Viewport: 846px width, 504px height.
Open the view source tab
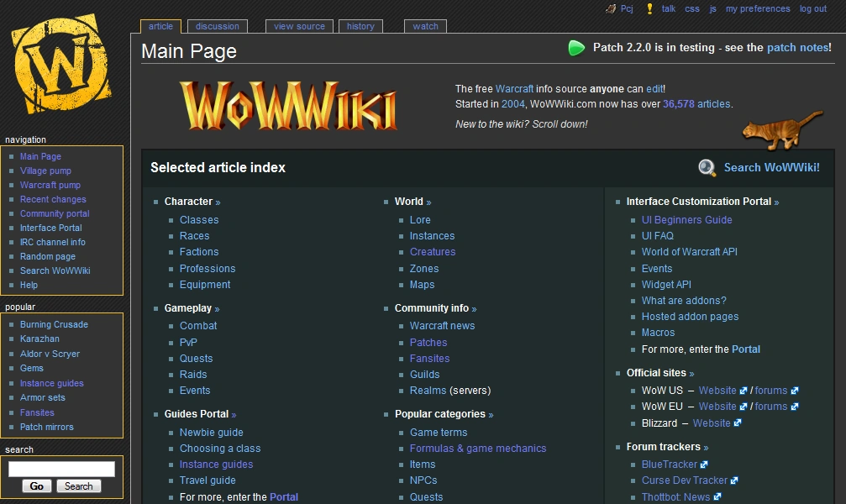(x=299, y=26)
